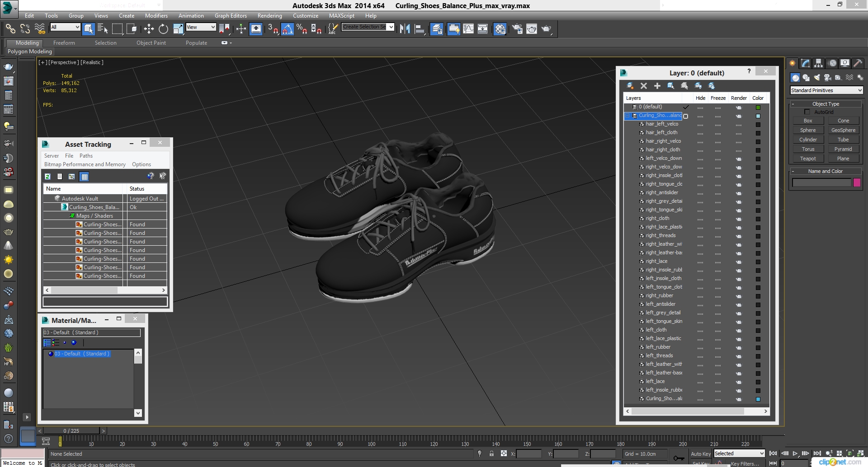Select the Lights category in Create panel
868x467 pixels.
(817, 78)
